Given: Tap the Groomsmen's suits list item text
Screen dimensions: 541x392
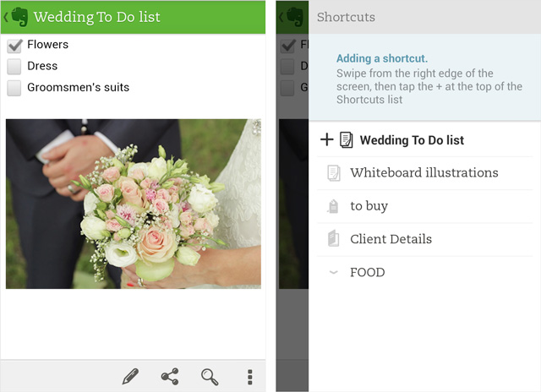Looking at the screenshot, I should (78, 88).
